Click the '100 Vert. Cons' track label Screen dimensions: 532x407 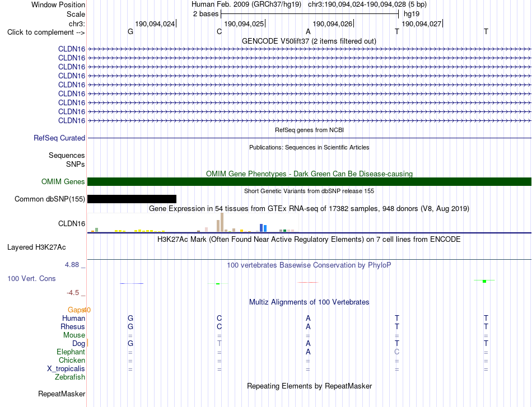point(31,278)
